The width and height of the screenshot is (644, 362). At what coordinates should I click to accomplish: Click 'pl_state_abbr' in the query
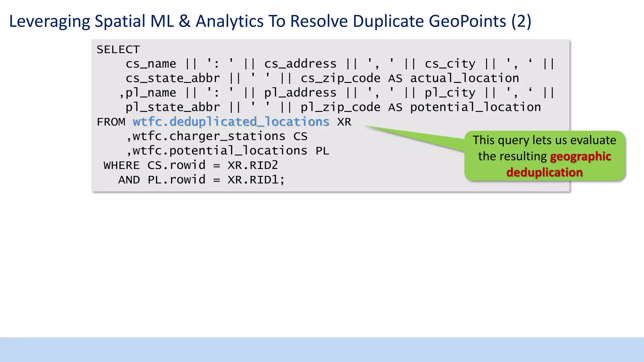pos(173,107)
